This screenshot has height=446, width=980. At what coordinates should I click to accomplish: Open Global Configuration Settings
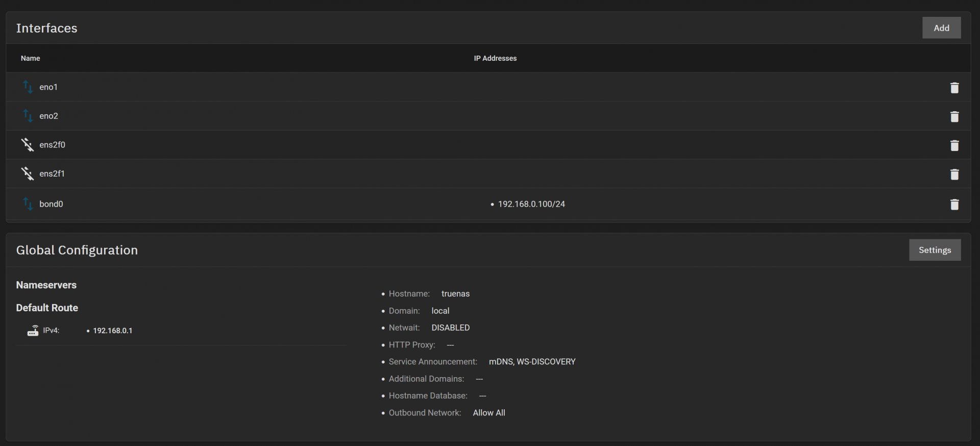[934, 250]
